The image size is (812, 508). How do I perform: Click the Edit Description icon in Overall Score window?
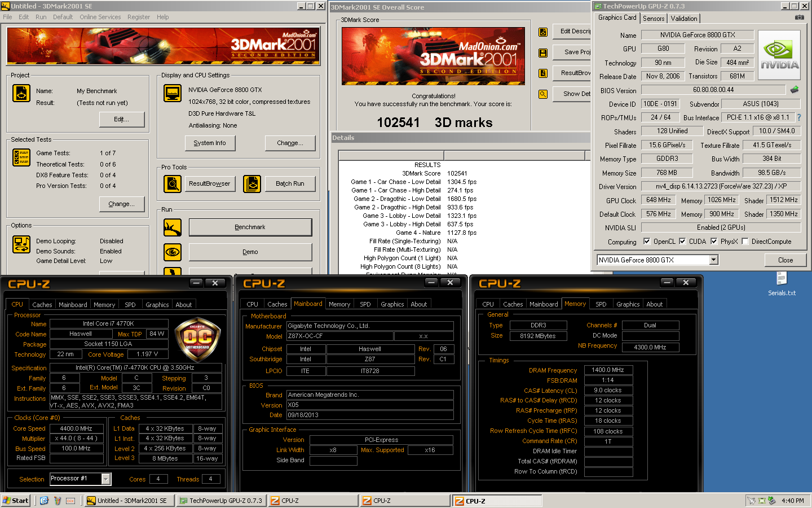coord(543,32)
